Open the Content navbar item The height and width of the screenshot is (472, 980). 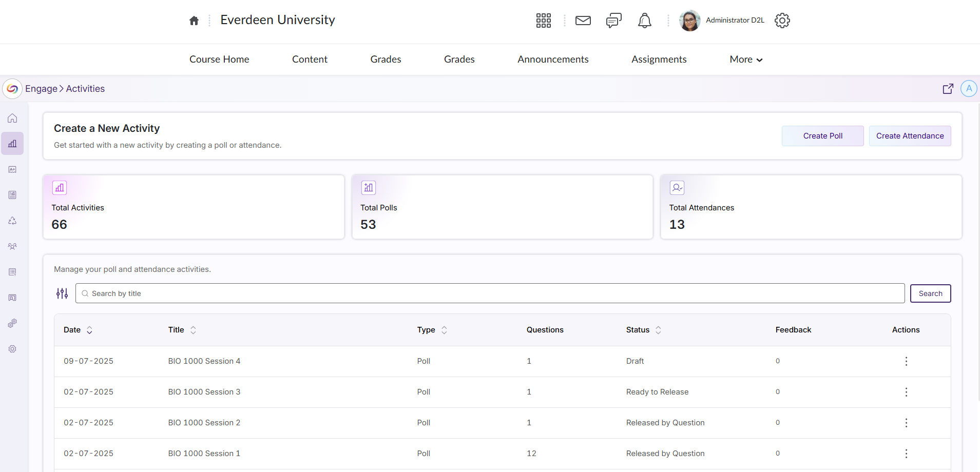click(x=310, y=60)
